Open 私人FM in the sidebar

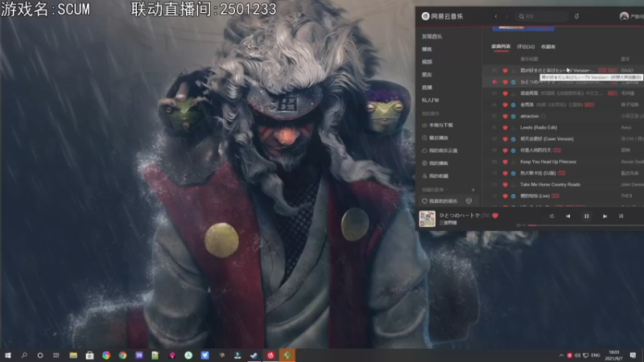pyautogui.click(x=430, y=100)
